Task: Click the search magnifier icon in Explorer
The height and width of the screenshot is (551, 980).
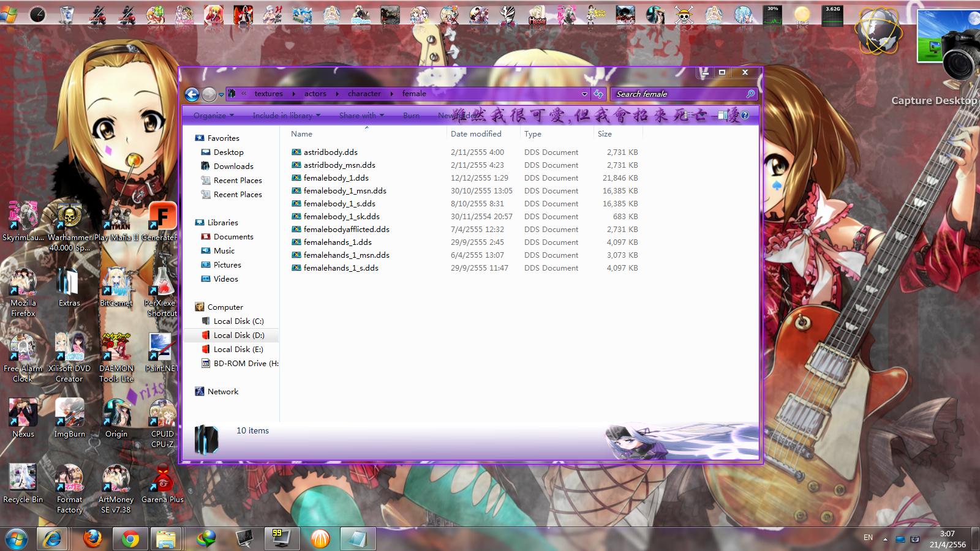Action: pyautogui.click(x=750, y=94)
